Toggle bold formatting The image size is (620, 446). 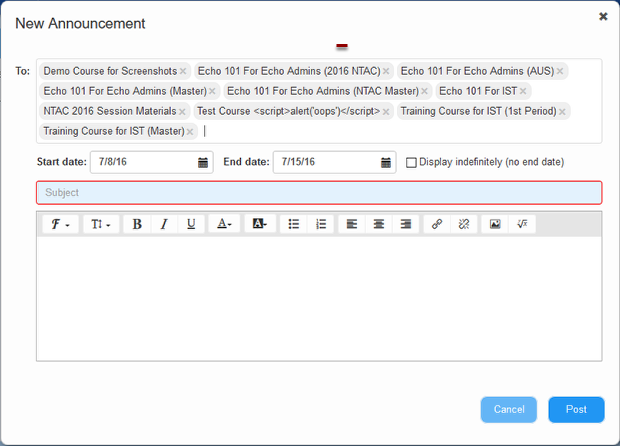(137, 224)
